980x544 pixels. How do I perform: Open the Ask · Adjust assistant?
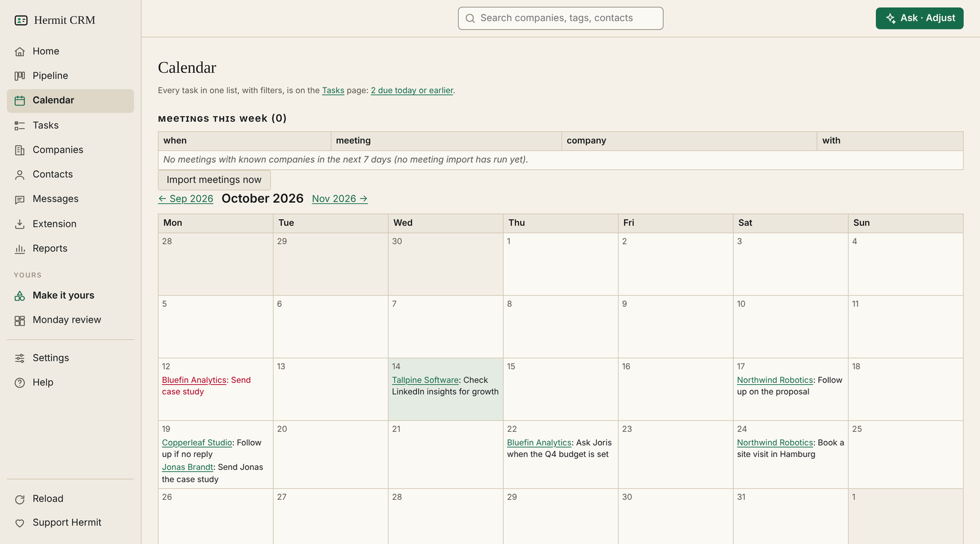point(919,18)
